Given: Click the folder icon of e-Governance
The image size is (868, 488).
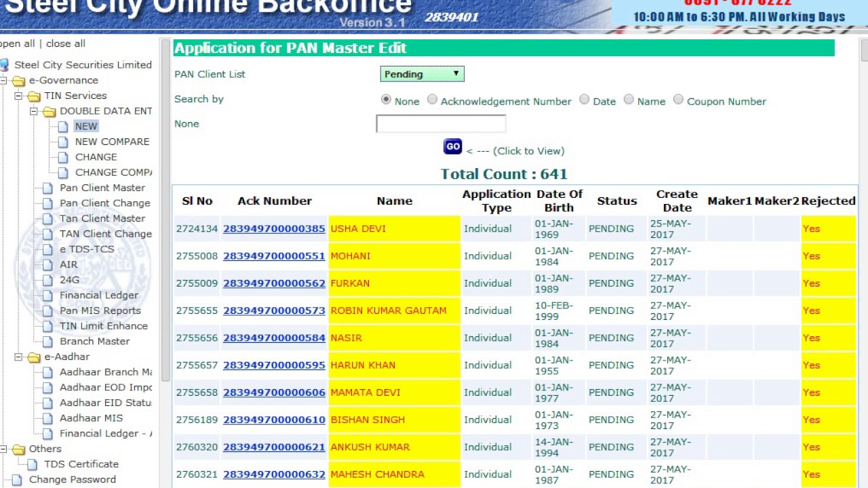Looking at the screenshot, I should coord(18,80).
